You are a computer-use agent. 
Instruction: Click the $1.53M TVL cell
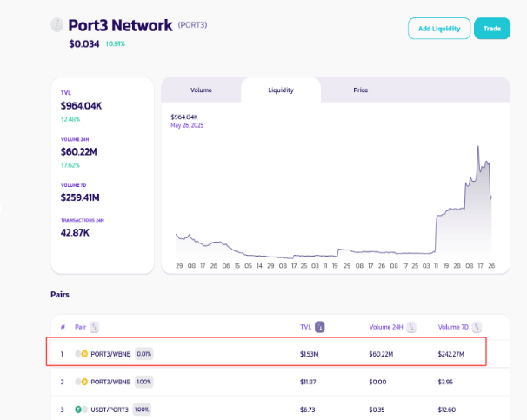coord(310,354)
